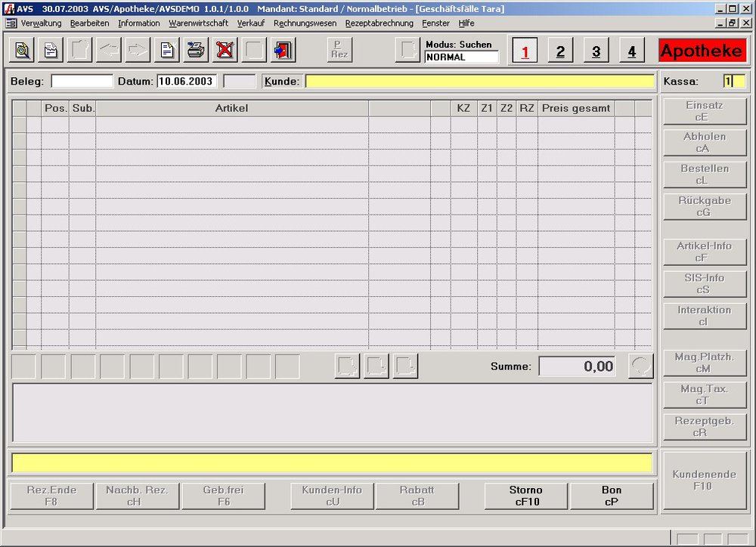Screen dimensions: 756x547
Task: Switch to cash session number 3
Action: [x=596, y=51]
